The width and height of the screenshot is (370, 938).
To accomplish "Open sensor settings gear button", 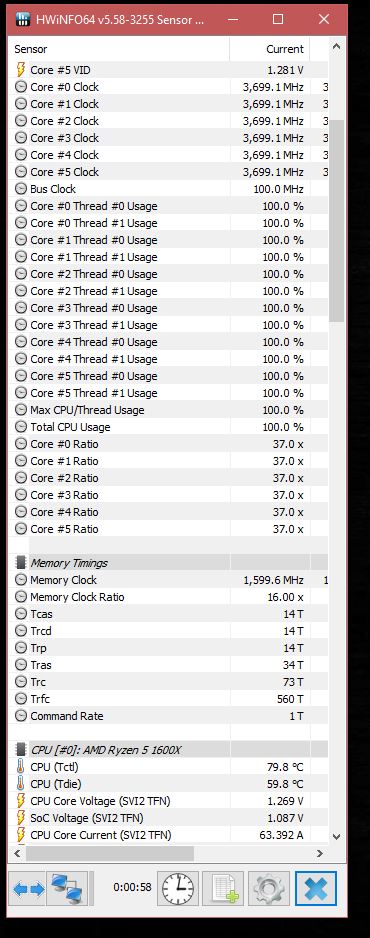I will pyautogui.click(x=269, y=888).
